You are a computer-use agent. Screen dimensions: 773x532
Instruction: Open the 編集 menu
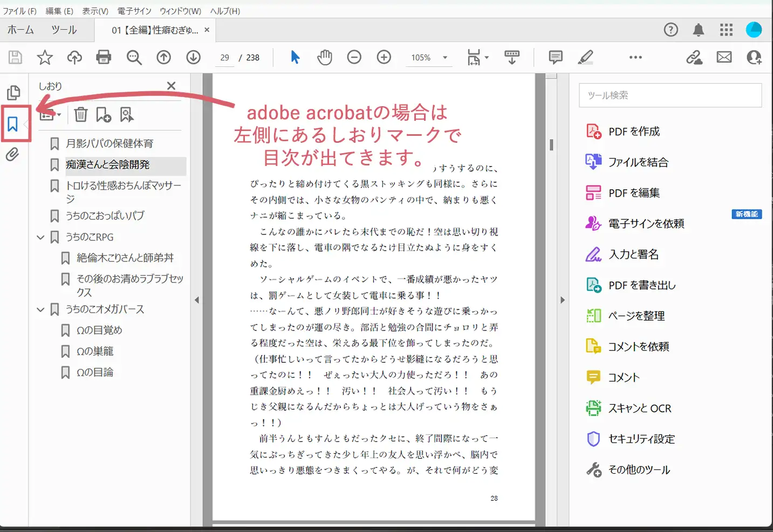click(x=59, y=11)
